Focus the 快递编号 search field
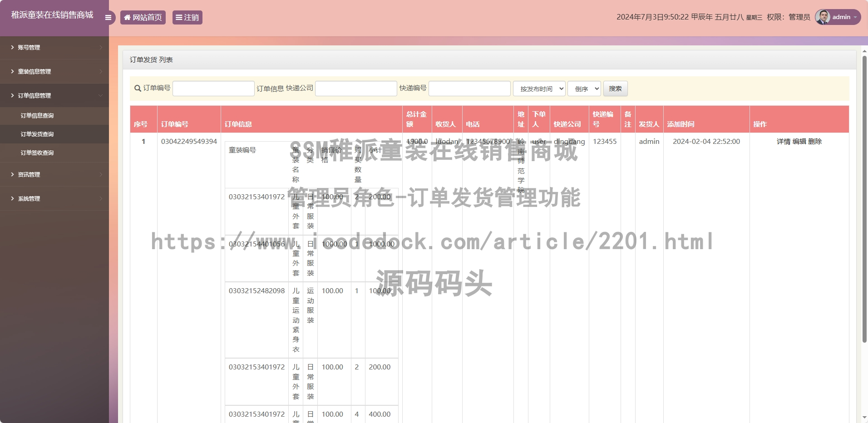The width and height of the screenshot is (868, 423). point(469,89)
